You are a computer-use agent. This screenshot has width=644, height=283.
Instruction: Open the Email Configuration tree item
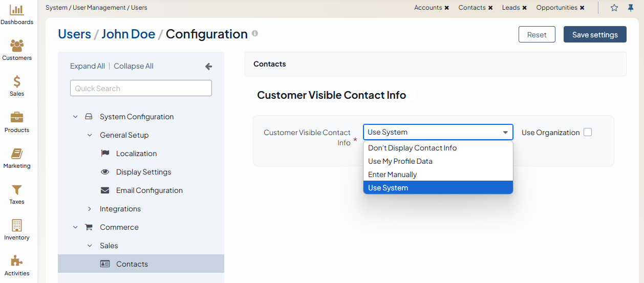tap(149, 190)
